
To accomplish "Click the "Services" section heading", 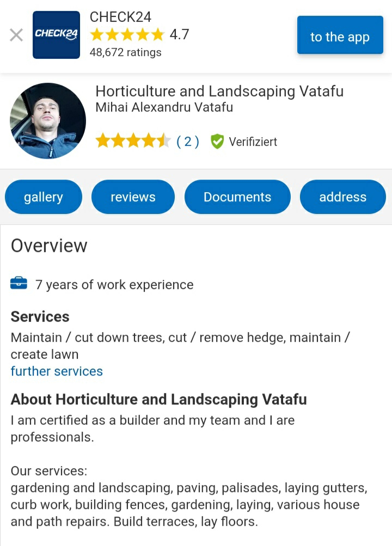I will click(x=40, y=316).
